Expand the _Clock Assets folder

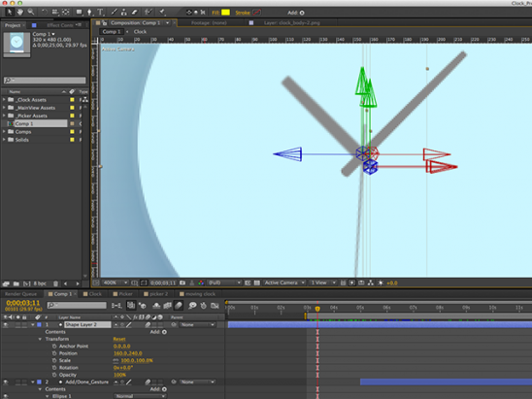click(4, 100)
